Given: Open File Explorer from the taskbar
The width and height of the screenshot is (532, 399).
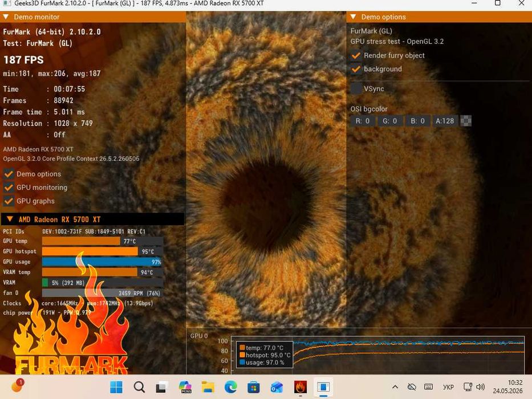Looking at the screenshot, I should click(x=208, y=387).
